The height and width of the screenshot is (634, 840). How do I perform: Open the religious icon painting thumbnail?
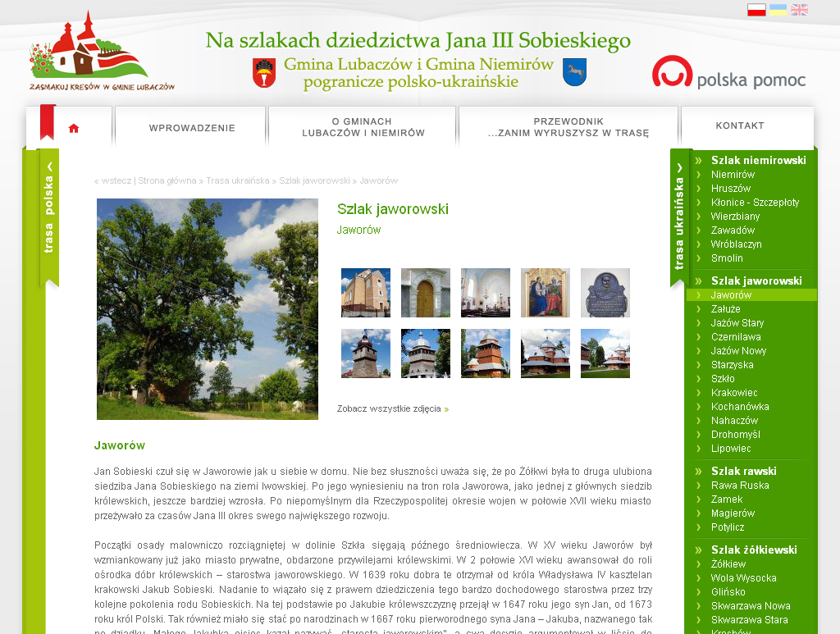pyautogui.click(x=545, y=293)
